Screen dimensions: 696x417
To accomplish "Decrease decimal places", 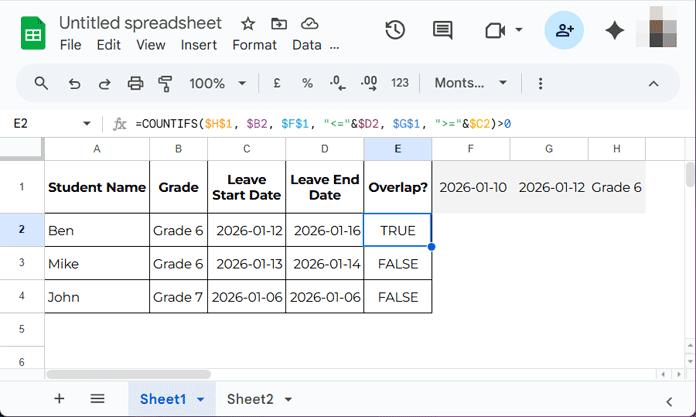I will click(337, 83).
